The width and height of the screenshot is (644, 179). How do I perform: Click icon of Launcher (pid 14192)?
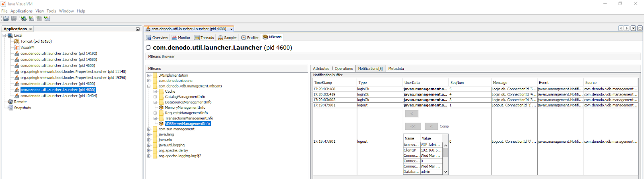tap(17, 53)
